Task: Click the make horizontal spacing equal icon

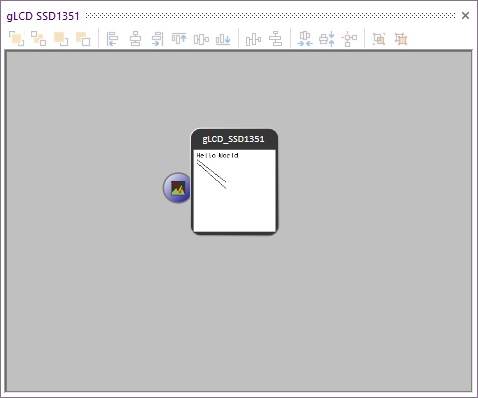Action: pyautogui.click(x=305, y=39)
